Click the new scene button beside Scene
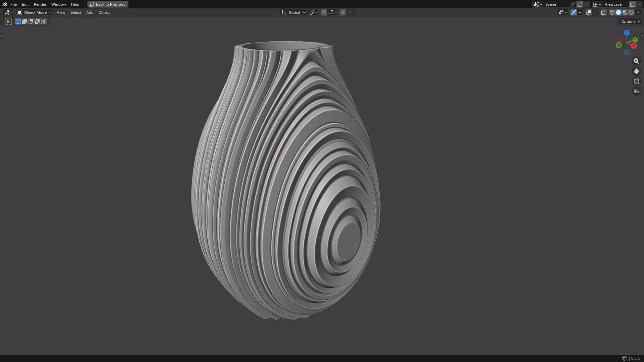This screenshot has height=362, width=644. click(x=580, y=4)
